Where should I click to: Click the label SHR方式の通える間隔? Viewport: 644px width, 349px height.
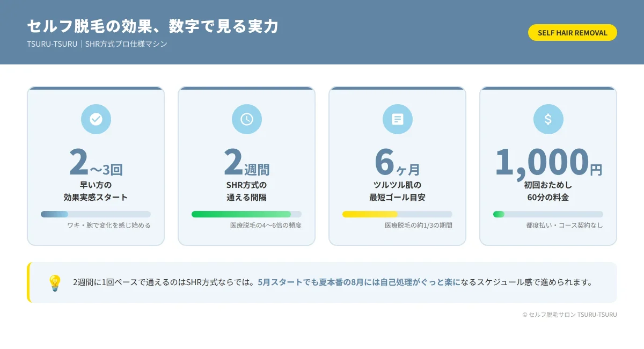click(246, 191)
